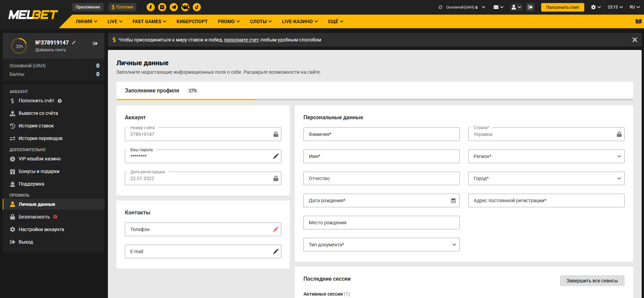Expand the ЕЩЁ menu
This screenshot has height=298, width=644.
(336, 21)
